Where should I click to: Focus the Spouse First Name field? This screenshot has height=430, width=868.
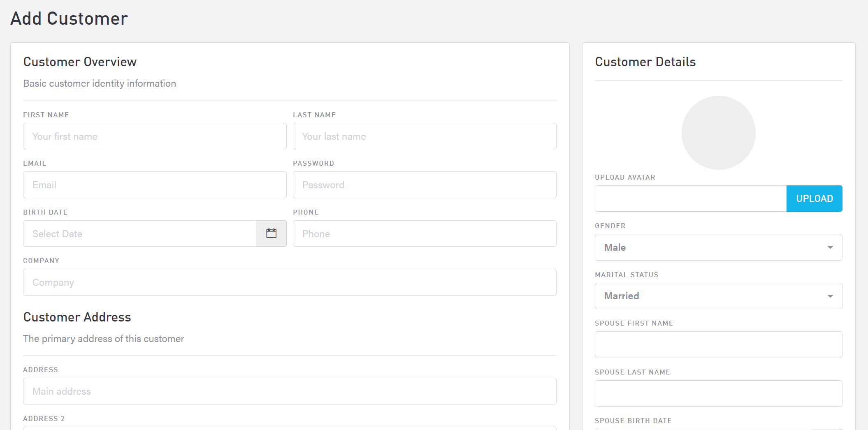tap(718, 344)
